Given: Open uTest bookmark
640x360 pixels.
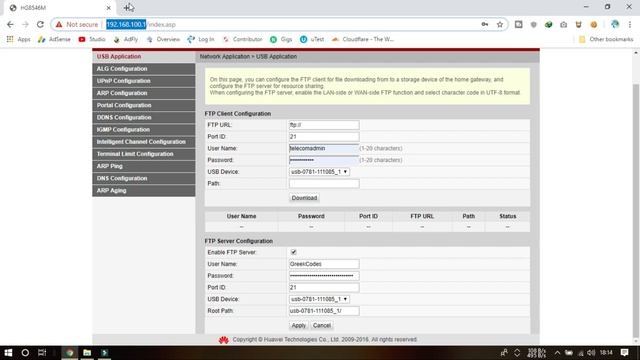Looking at the screenshot, I should (x=312, y=39).
